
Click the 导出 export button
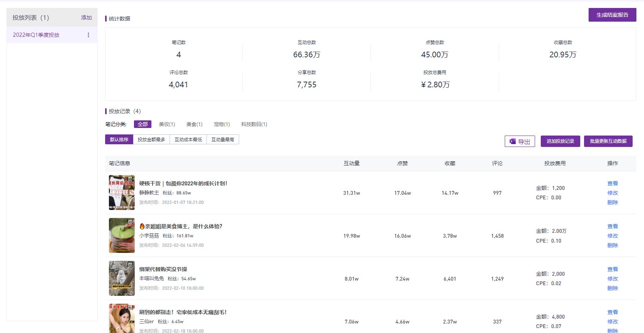click(520, 141)
